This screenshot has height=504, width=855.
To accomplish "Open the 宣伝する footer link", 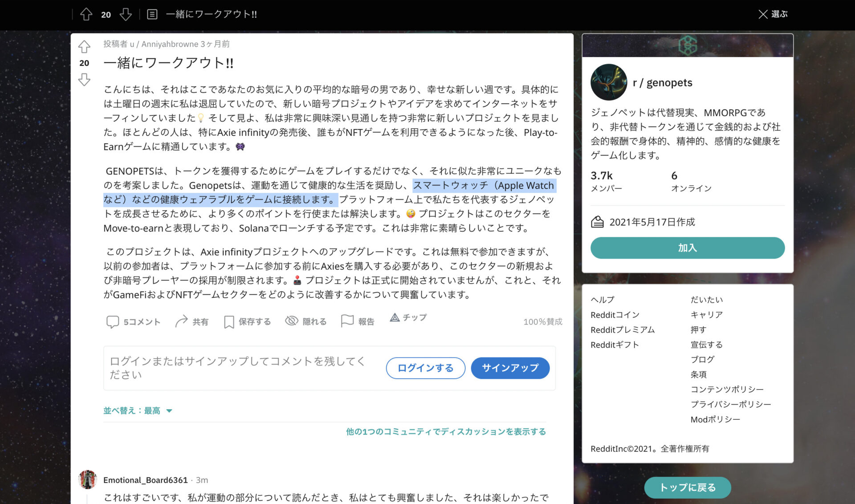I will point(707,345).
